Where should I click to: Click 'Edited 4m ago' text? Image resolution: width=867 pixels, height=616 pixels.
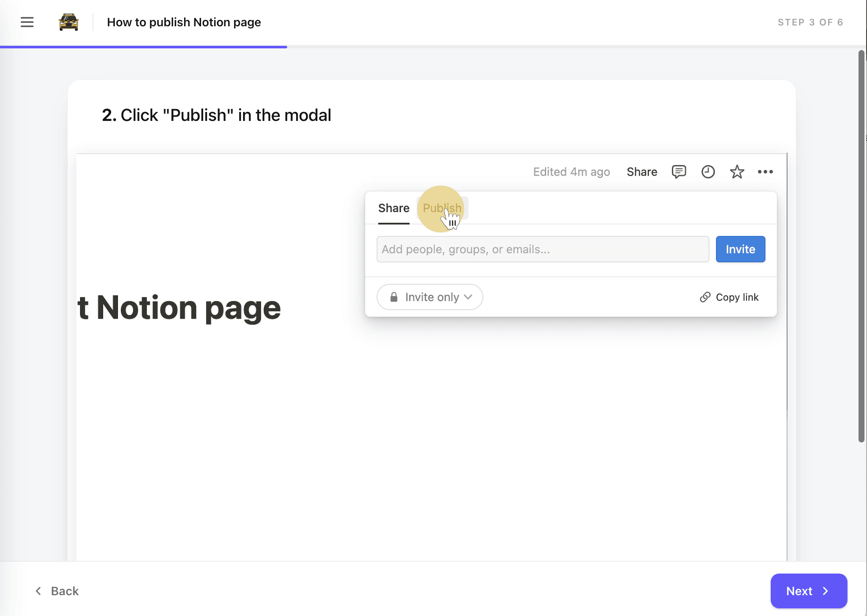571,172
